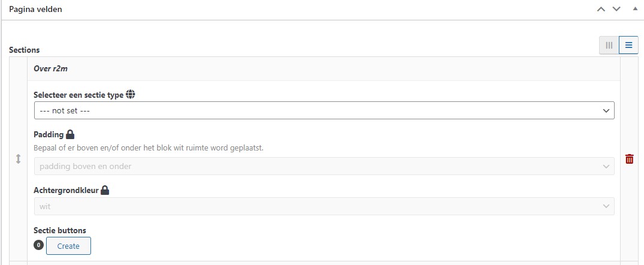The height and width of the screenshot is (265, 644).
Task: Move Pagina velden panel up
Action: tap(601, 9)
